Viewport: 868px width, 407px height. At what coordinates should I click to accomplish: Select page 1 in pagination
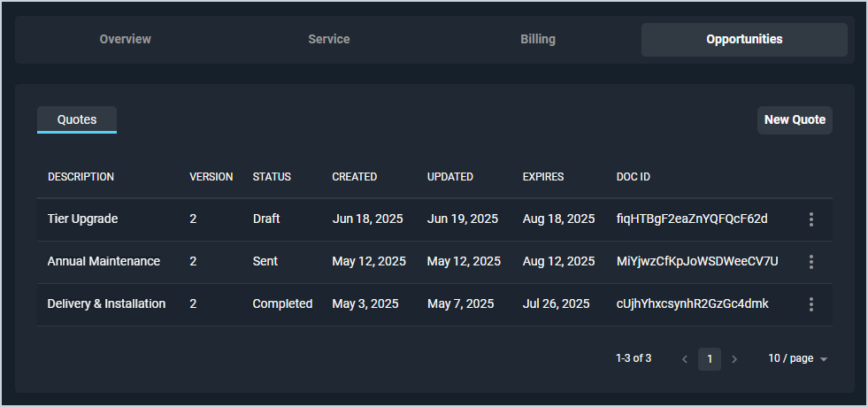710,359
